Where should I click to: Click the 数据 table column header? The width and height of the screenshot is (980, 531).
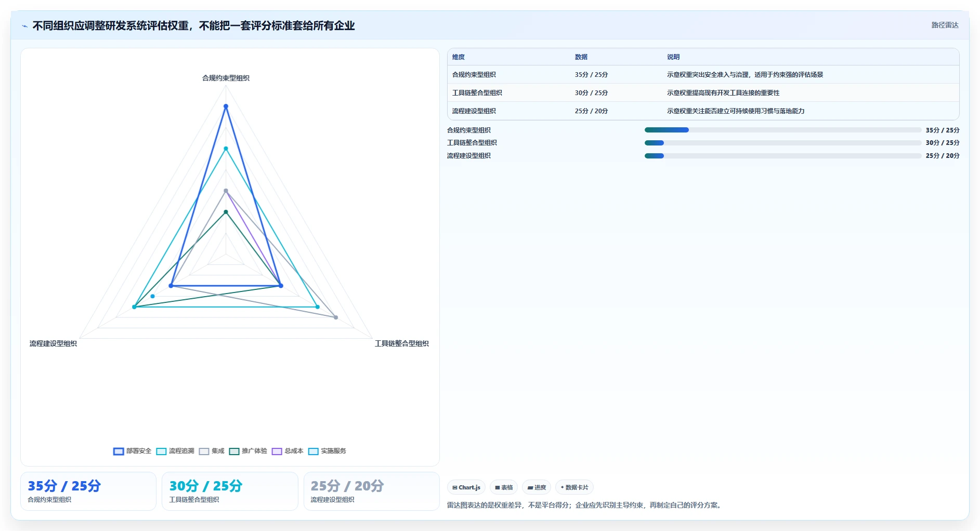pos(581,57)
